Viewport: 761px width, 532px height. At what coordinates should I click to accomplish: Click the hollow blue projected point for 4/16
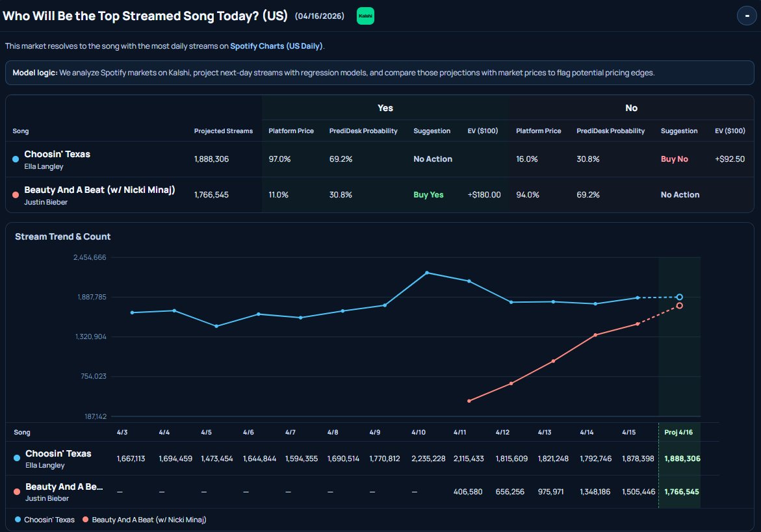(x=680, y=298)
